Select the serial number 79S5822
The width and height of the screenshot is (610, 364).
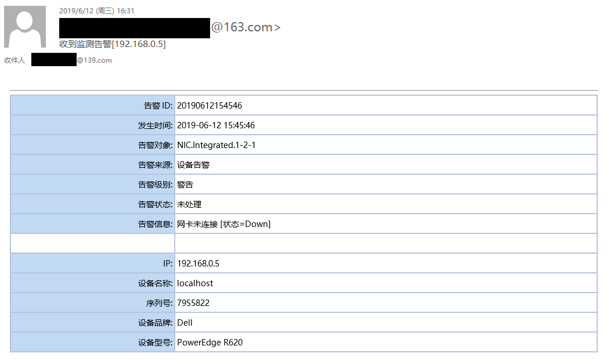[x=193, y=303]
